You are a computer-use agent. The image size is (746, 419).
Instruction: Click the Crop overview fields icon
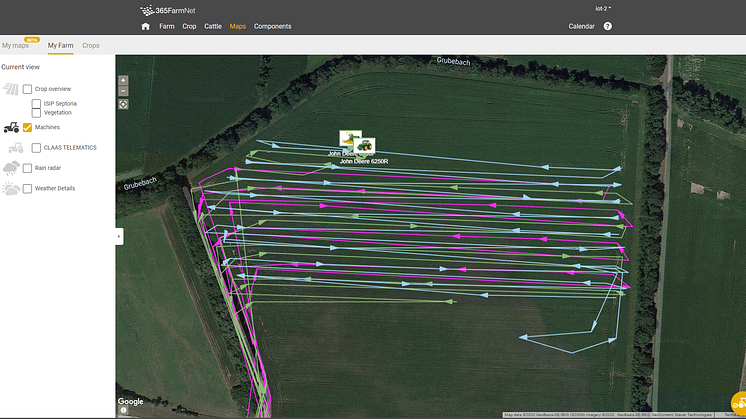pos(10,89)
